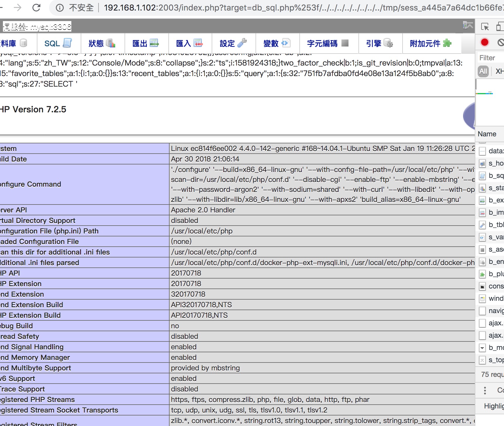Select the wind request row
Viewport: 504px width, 426px height.
point(491,298)
